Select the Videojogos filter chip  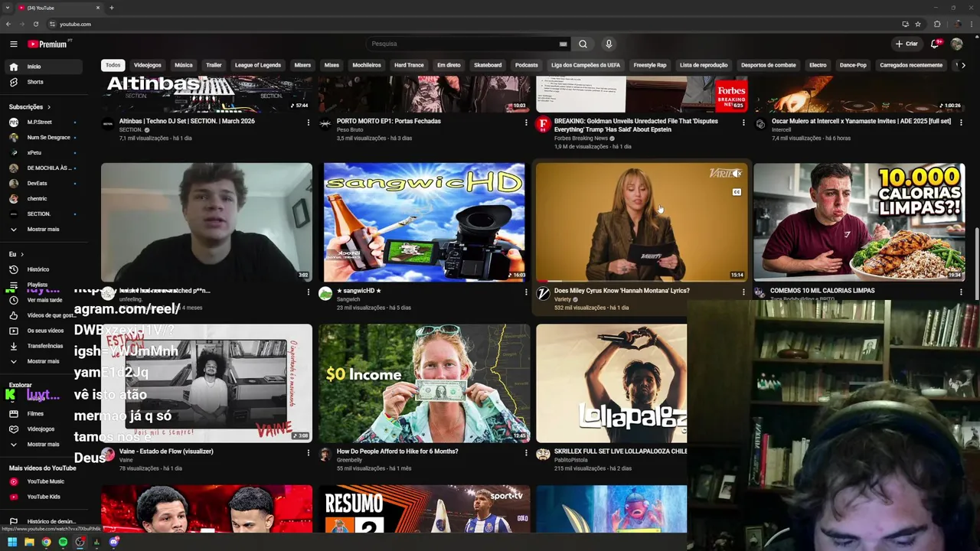click(x=148, y=65)
